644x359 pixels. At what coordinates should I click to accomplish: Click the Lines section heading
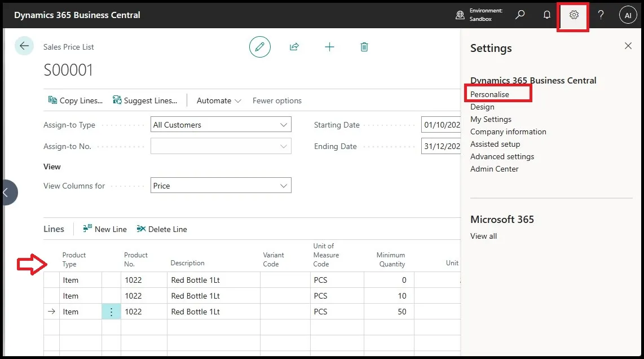tap(54, 229)
